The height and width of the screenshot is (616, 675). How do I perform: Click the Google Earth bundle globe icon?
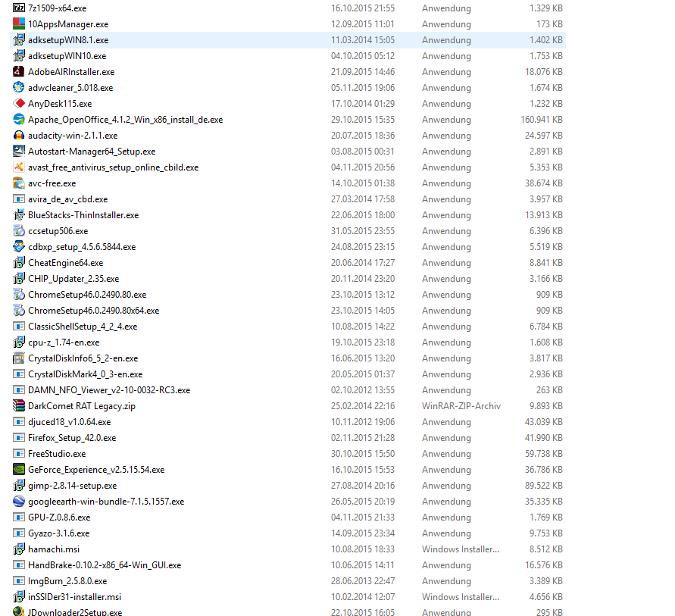[x=18, y=502]
